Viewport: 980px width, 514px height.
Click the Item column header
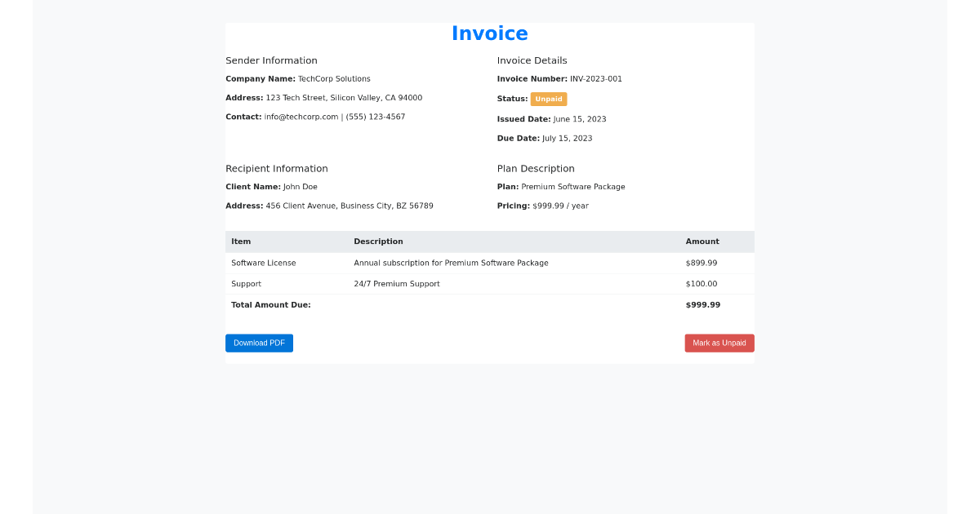point(241,241)
